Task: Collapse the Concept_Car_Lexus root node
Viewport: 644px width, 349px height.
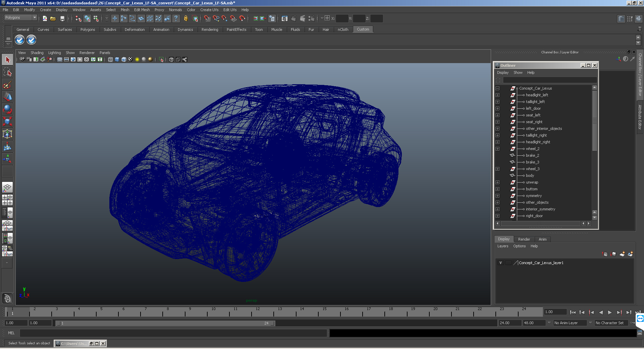Action: pos(498,88)
